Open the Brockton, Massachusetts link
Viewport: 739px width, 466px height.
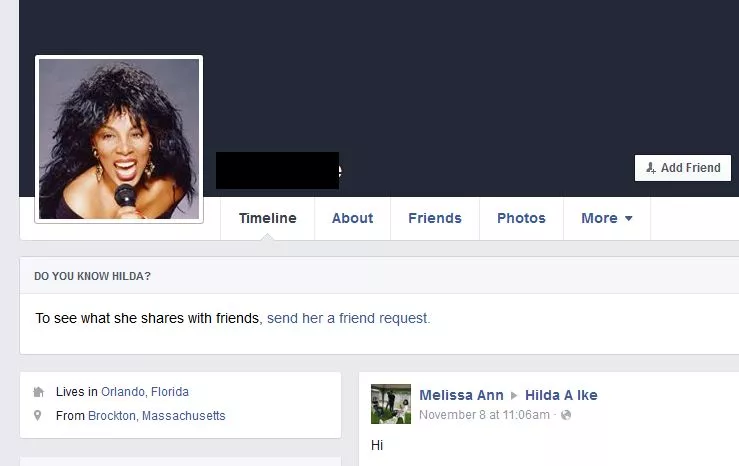point(156,416)
